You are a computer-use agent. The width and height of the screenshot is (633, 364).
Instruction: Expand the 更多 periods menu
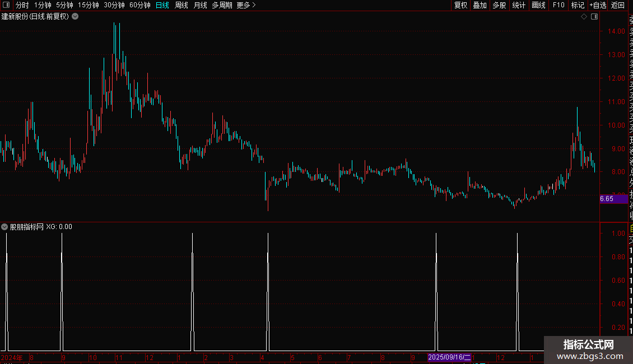(246, 5)
